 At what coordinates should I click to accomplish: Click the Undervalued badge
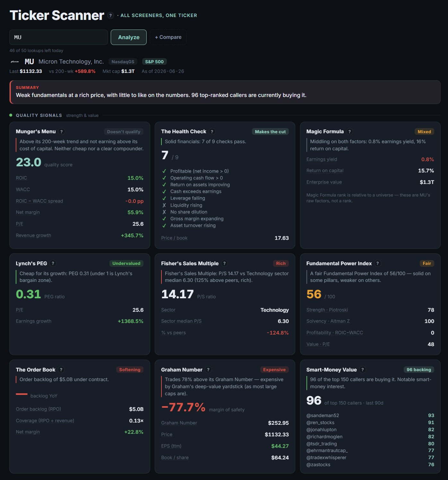pyautogui.click(x=126, y=263)
